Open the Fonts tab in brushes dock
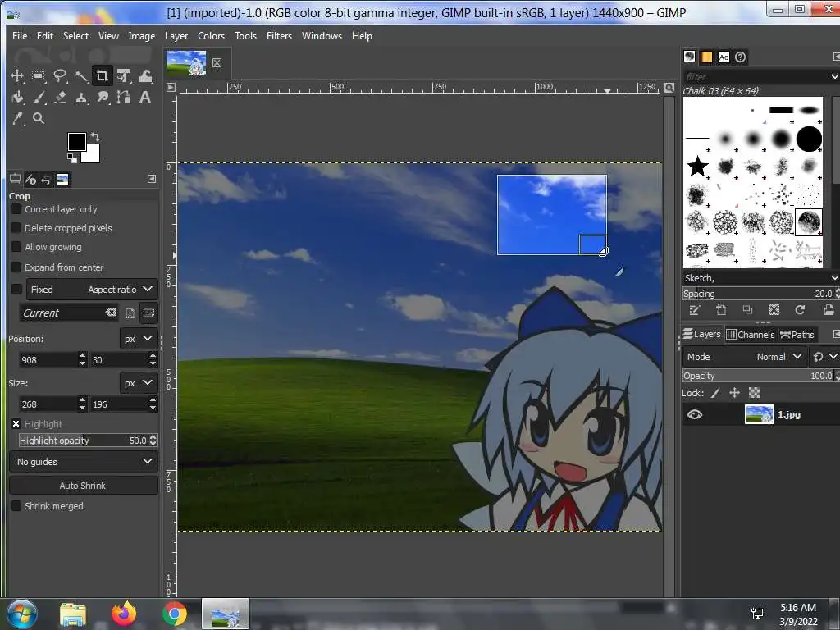 [724, 57]
